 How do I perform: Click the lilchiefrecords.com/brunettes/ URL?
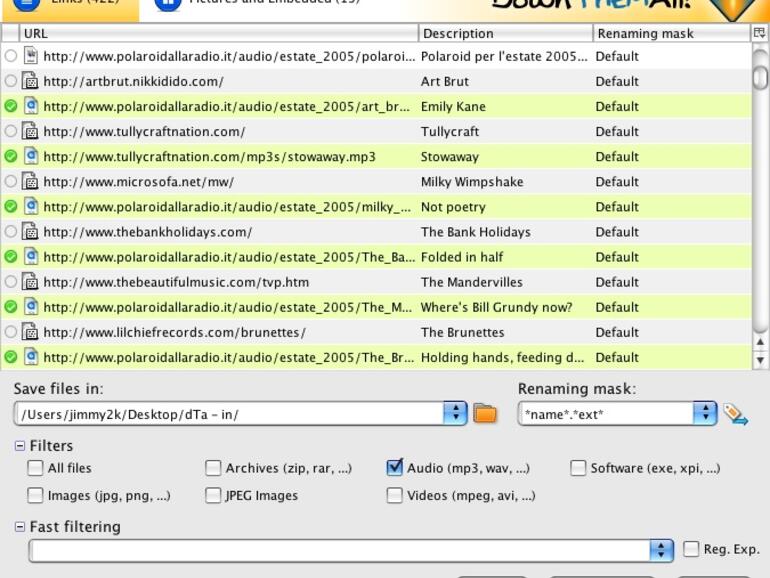tap(174, 332)
